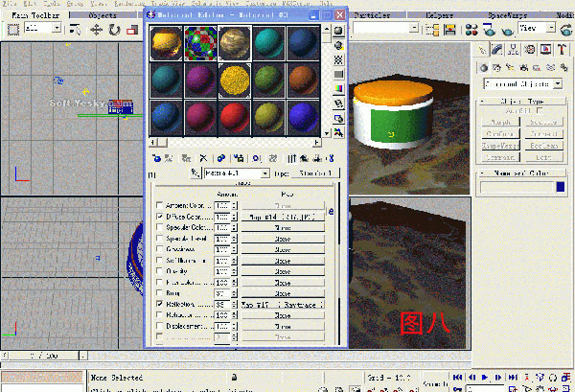Click Assign Material to Selection icon
575x392 pixels.
click(186, 158)
